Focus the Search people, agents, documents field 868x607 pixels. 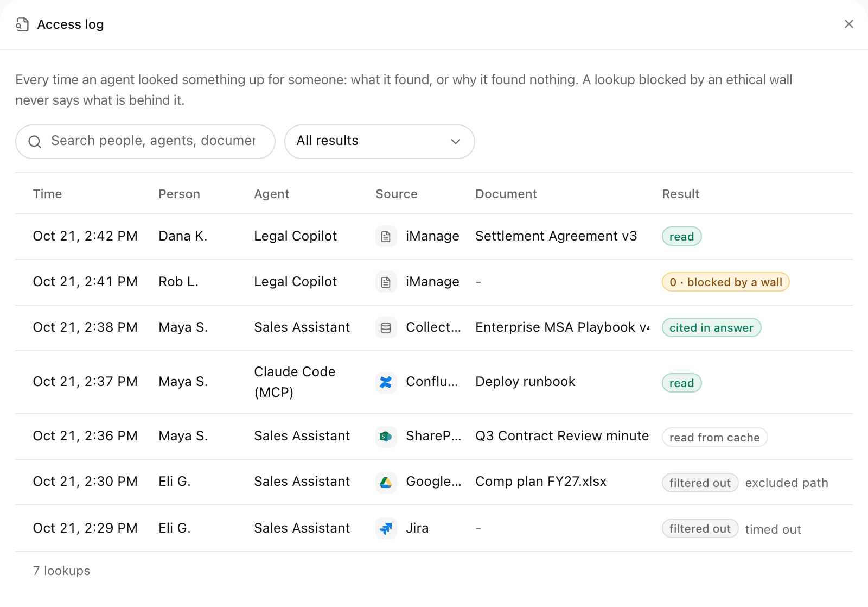[145, 142]
